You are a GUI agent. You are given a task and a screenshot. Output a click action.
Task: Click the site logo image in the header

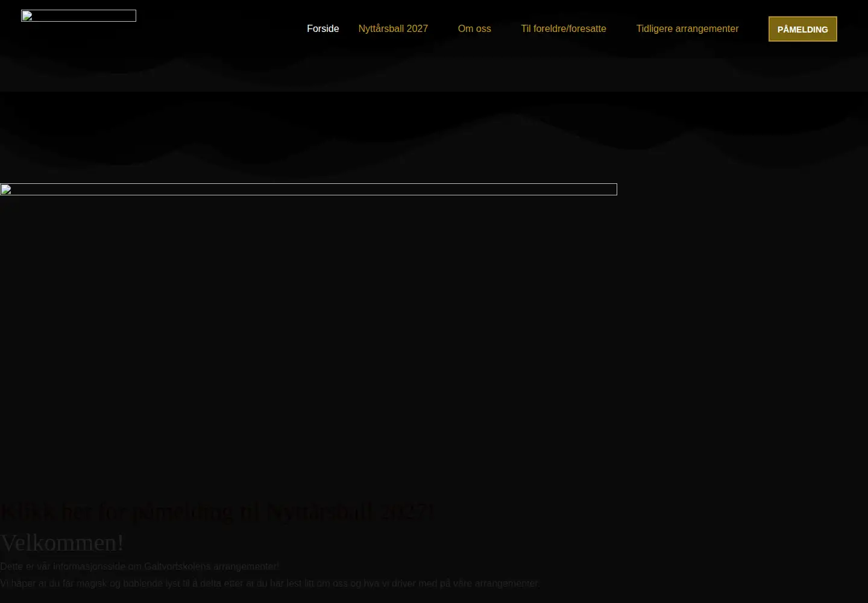(78, 16)
